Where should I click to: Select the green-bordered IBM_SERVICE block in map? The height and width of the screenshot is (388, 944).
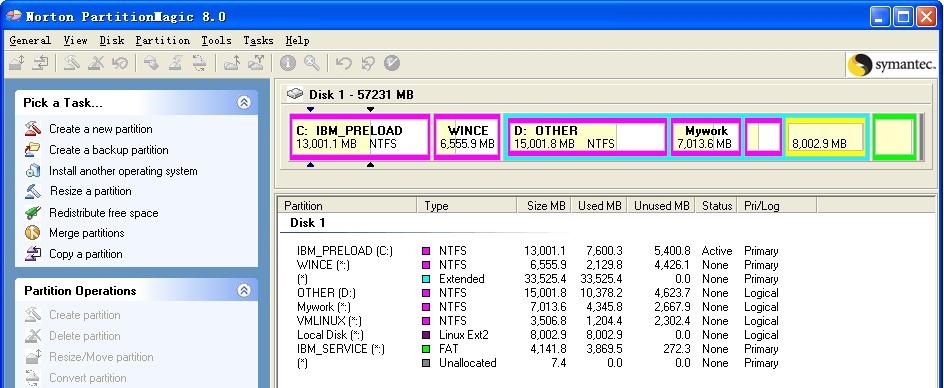[894, 137]
